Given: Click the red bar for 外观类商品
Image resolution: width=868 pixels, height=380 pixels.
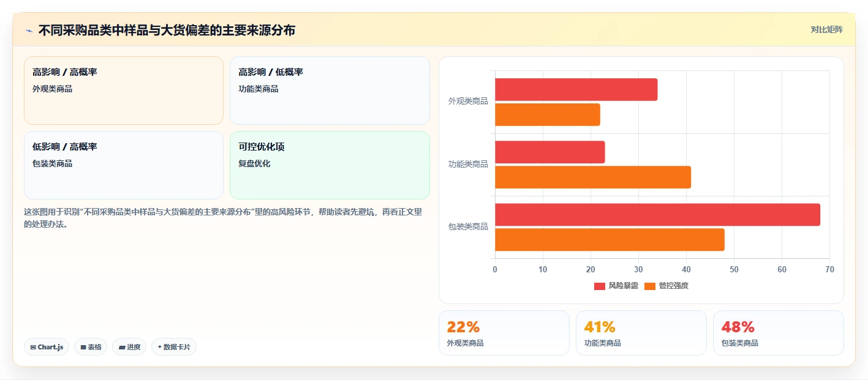Looking at the screenshot, I should [x=576, y=89].
